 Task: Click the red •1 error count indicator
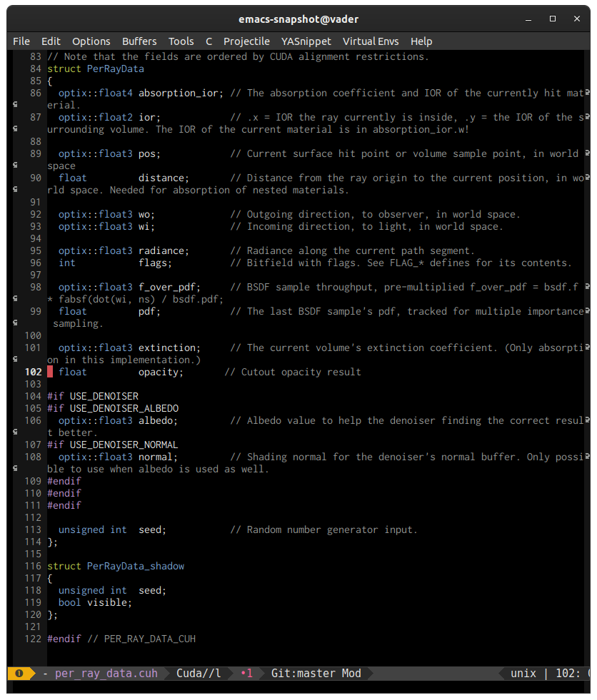[246, 673]
